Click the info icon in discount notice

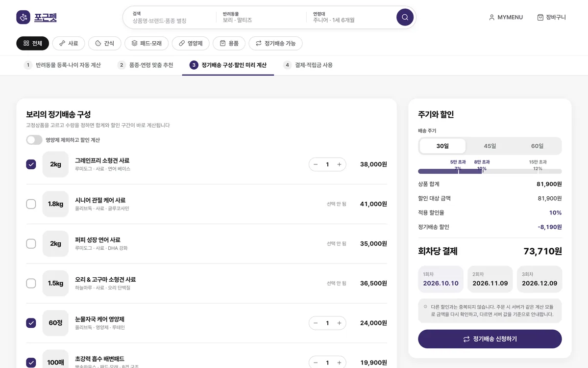pyautogui.click(x=425, y=307)
